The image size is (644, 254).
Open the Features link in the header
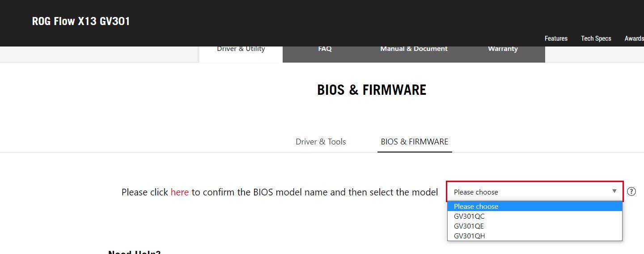pyautogui.click(x=556, y=38)
